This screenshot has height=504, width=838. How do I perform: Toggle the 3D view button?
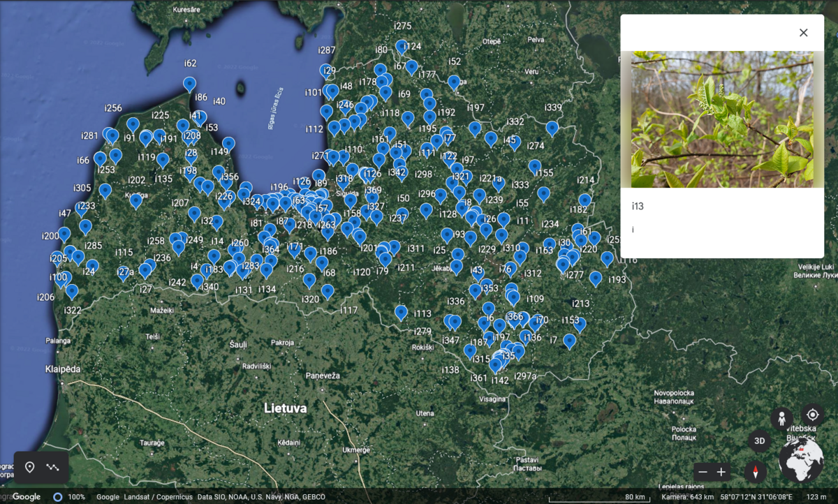[x=760, y=441]
